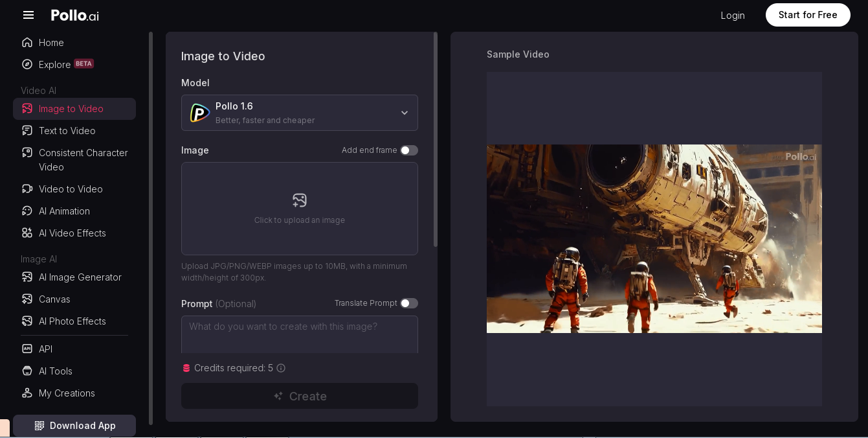Click the prompt text field
This screenshot has height=438, width=868.
(x=300, y=334)
